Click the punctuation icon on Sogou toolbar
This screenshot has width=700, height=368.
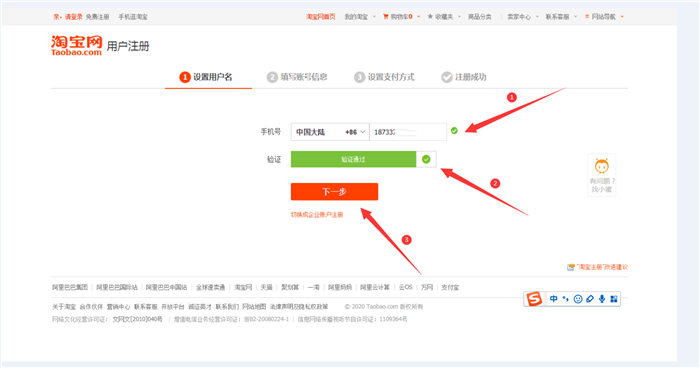[566, 299]
